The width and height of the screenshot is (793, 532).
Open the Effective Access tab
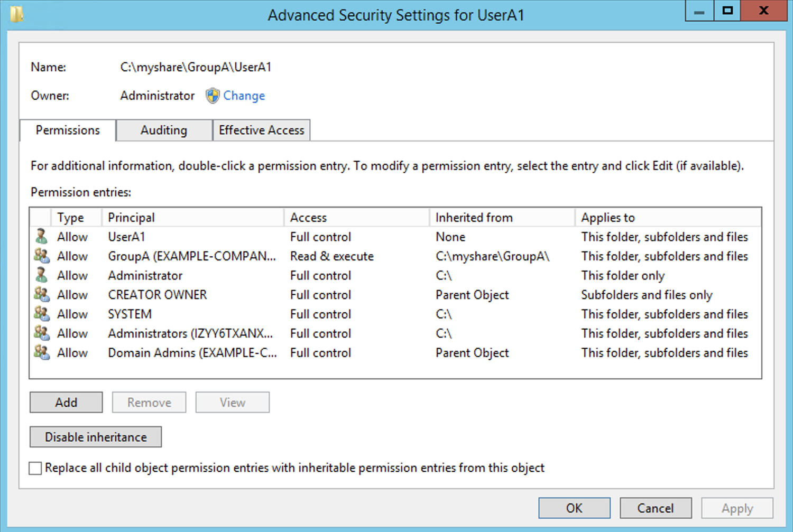click(x=261, y=130)
